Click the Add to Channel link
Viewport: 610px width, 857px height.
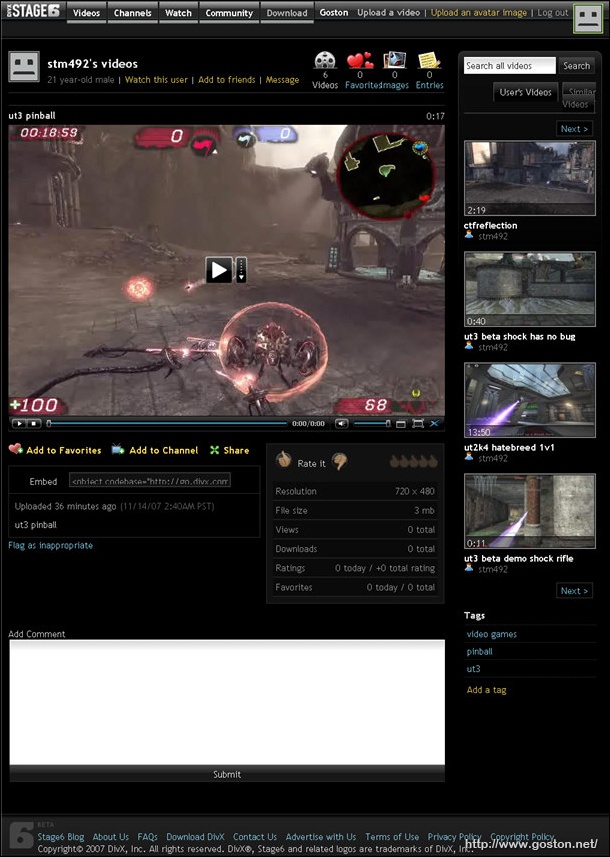tap(163, 450)
